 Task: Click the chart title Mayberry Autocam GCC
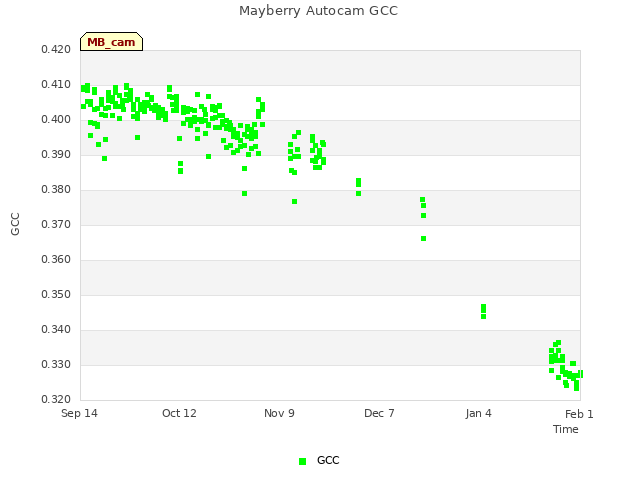(318, 11)
